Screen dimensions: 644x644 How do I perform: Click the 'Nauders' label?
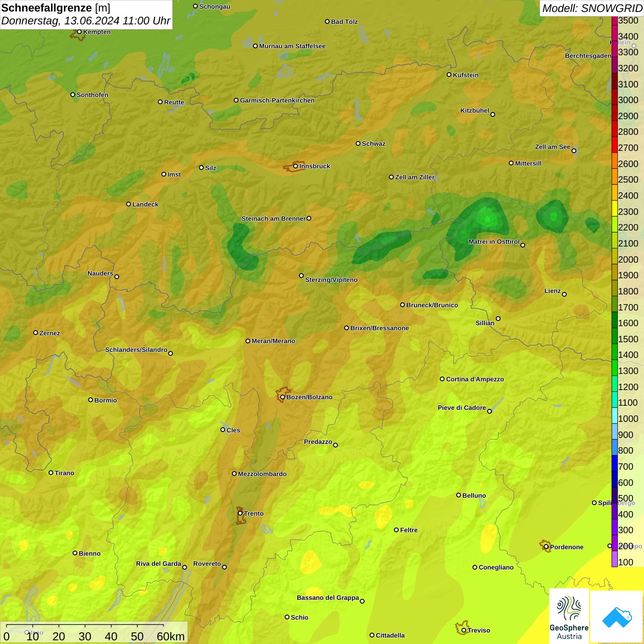[100, 273]
